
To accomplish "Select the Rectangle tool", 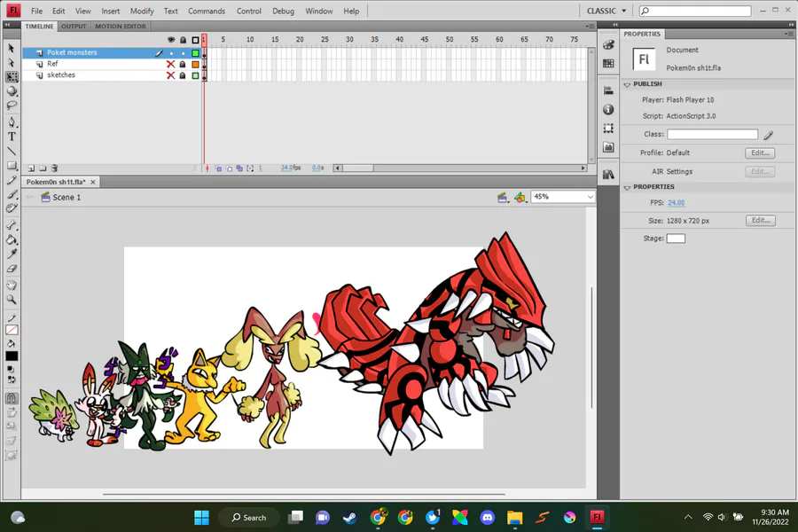I will 12,166.
